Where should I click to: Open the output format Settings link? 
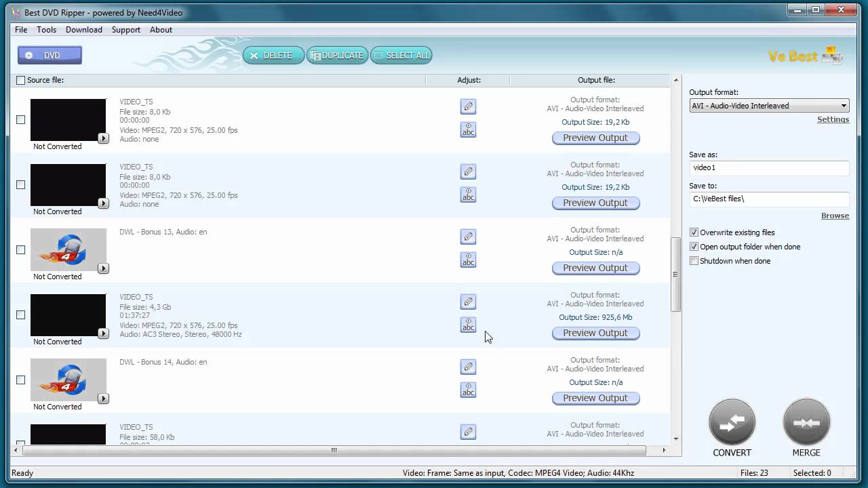pos(833,119)
